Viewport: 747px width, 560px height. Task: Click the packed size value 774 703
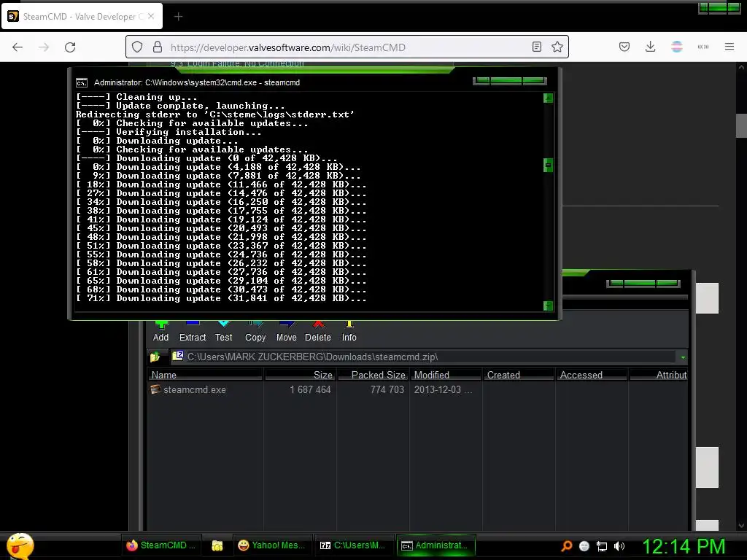coord(387,389)
